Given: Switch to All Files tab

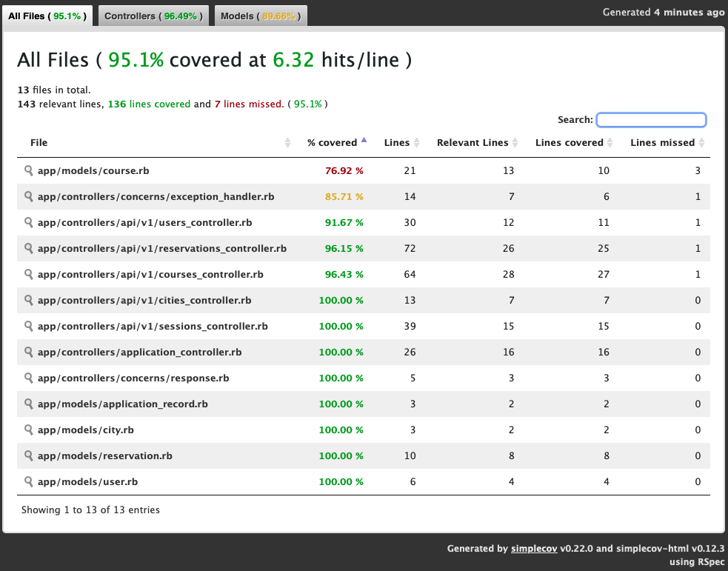Looking at the screenshot, I should tap(47, 16).
